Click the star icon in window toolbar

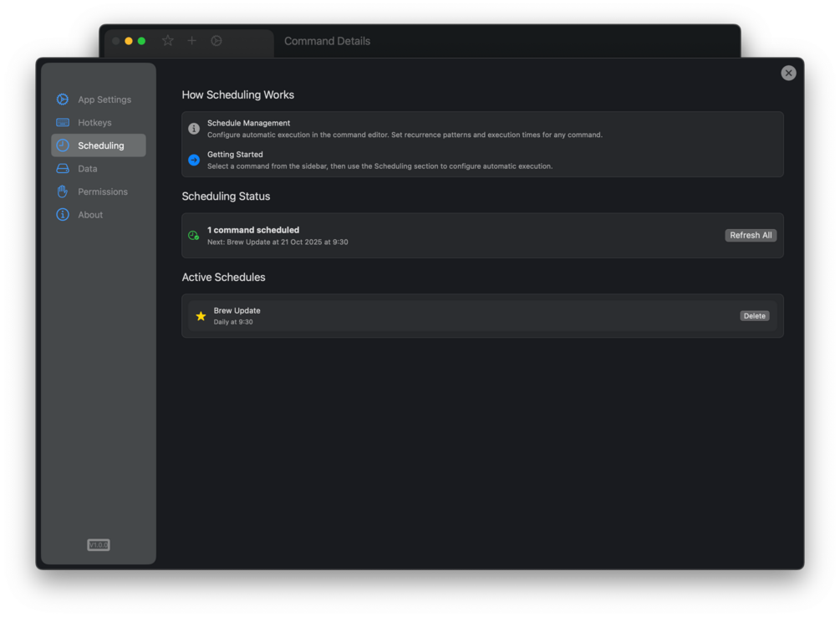[168, 41]
